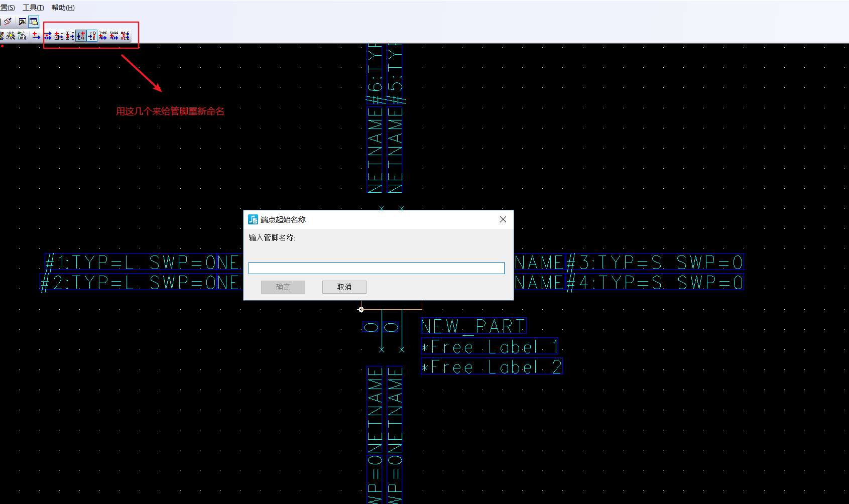
Task: Click the format painter brush icon
Action: [8, 21]
